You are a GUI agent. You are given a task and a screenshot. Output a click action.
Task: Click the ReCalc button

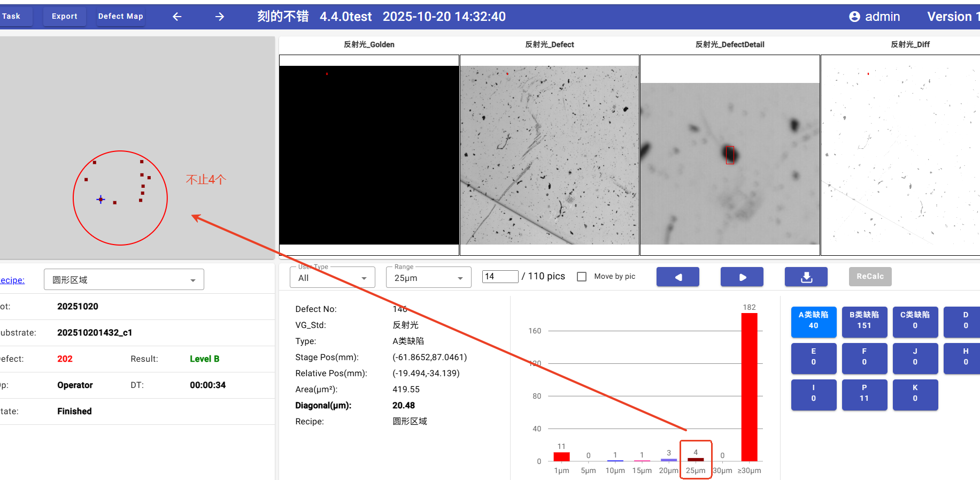coord(870,277)
